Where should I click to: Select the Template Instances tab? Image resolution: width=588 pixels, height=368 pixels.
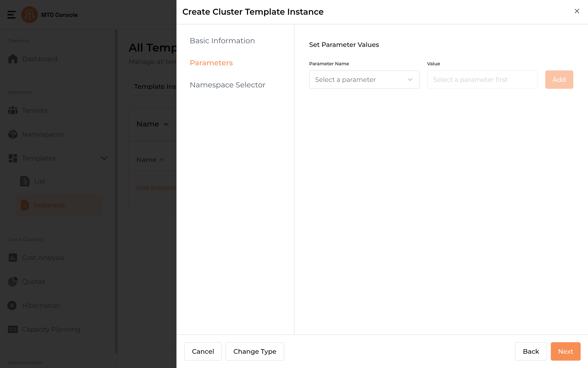(155, 86)
